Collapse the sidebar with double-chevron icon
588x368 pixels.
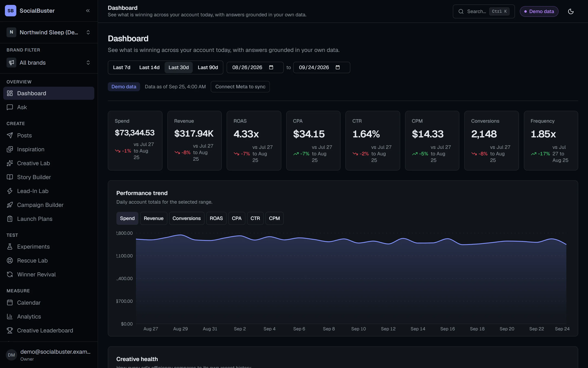tap(88, 11)
